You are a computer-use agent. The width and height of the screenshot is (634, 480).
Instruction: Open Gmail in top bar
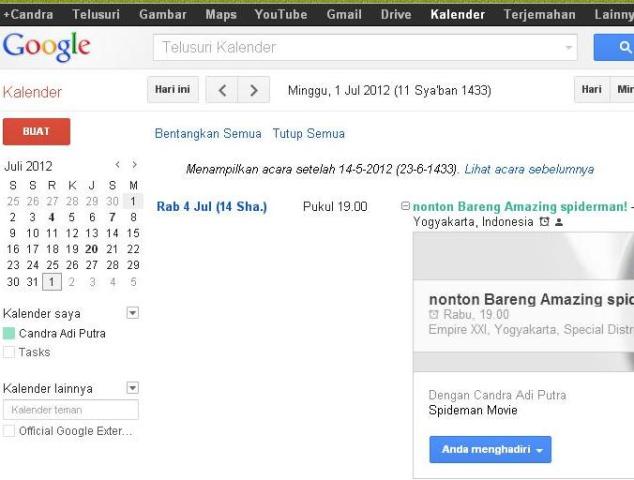point(344,15)
